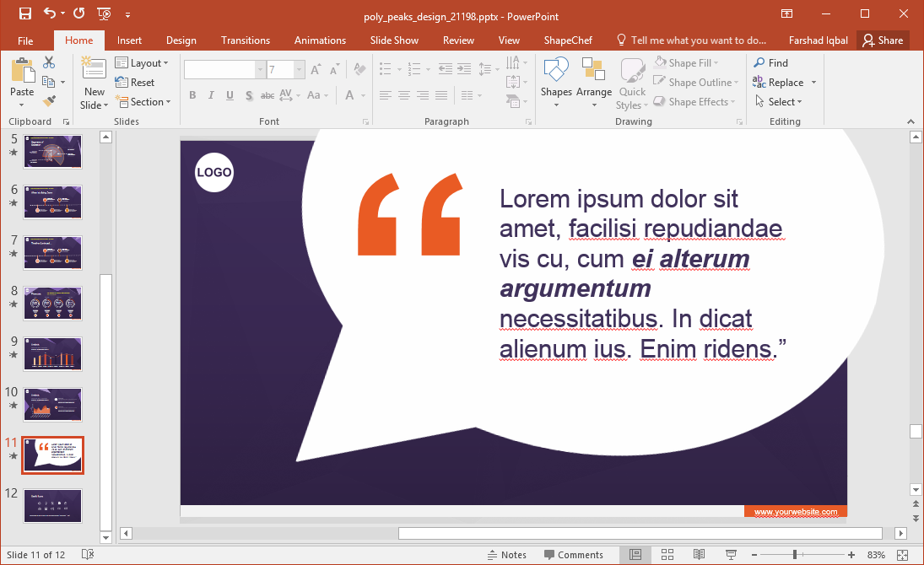924x565 pixels.
Task: Open the Shapes gallery
Action: point(556,83)
